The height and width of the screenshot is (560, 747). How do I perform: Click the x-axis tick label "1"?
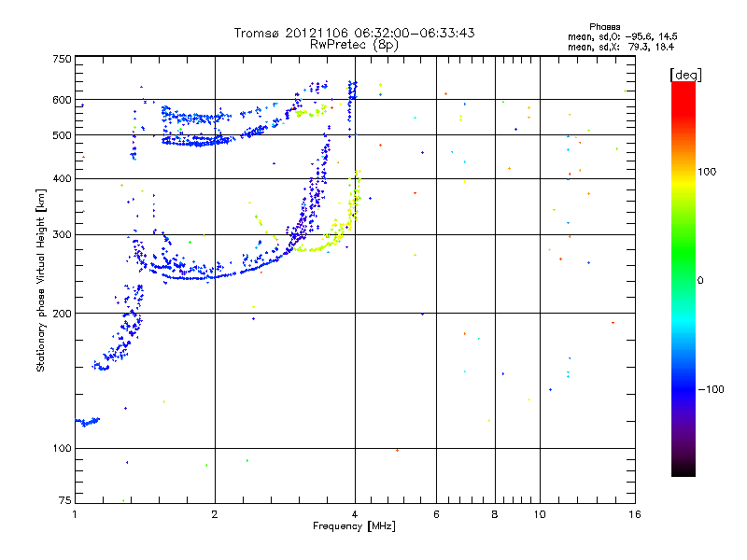point(75,514)
